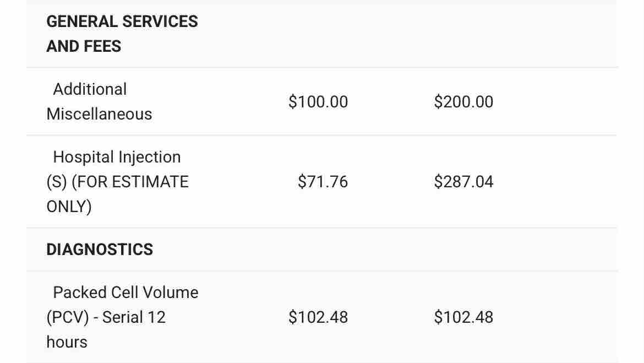Click the $71.76 price
The height and width of the screenshot is (363, 644).
click(323, 182)
